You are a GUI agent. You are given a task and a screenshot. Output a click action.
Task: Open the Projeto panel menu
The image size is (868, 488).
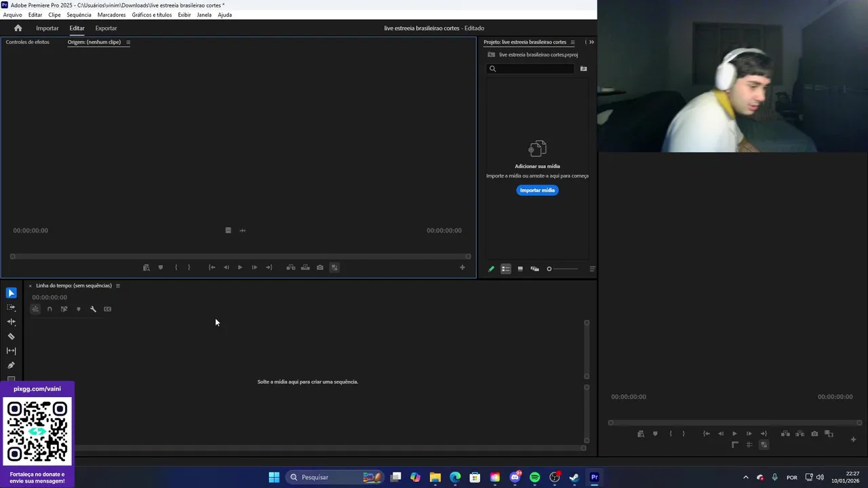(x=572, y=42)
